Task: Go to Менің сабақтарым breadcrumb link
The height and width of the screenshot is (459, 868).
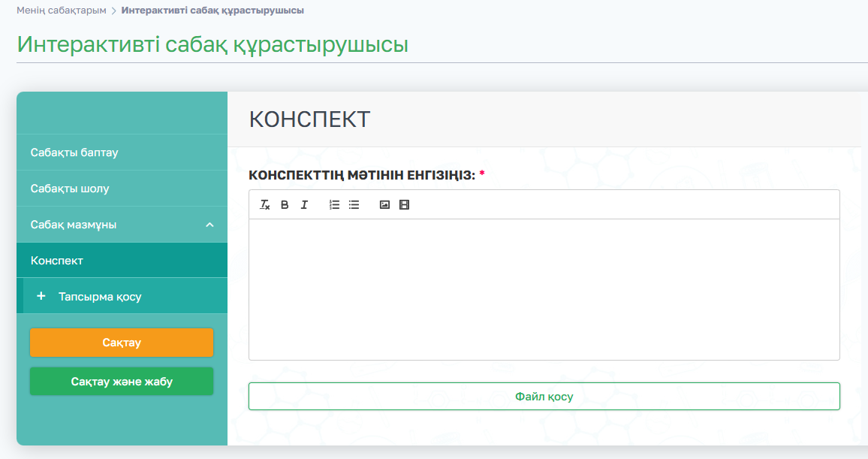Action: [62, 11]
